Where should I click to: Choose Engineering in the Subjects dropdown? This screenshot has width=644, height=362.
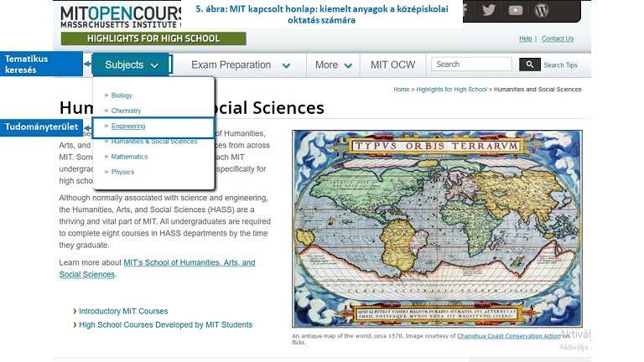tap(128, 126)
